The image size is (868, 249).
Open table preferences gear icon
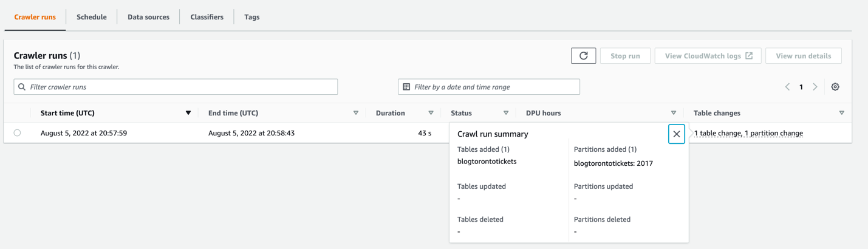click(835, 87)
